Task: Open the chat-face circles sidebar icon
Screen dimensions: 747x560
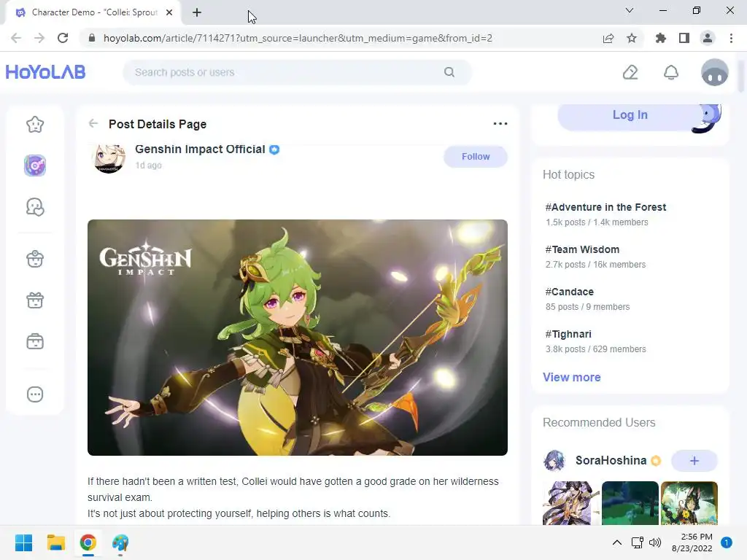Action: tap(35, 207)
